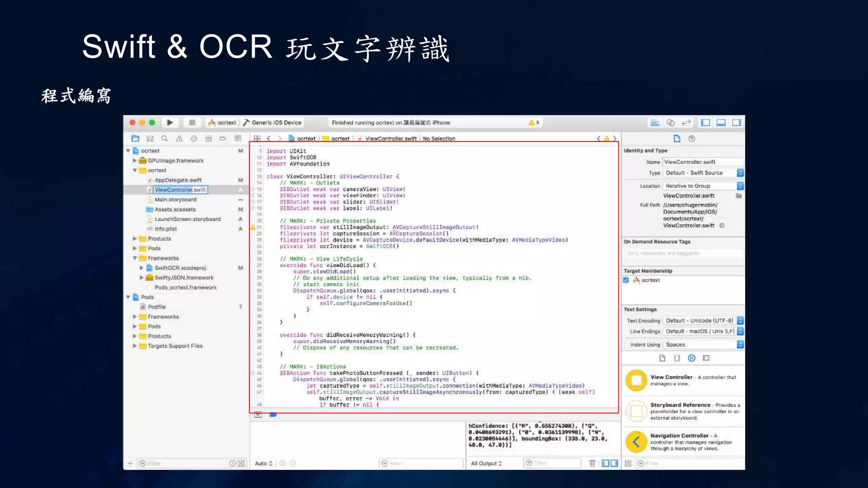Expand the Products group under ocrtext
This screenshot has height=488, width=868.
pos(135,238)
